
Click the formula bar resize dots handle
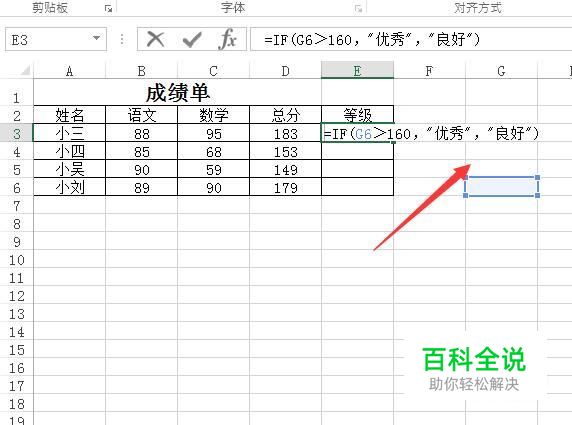[x=122, y=39]
